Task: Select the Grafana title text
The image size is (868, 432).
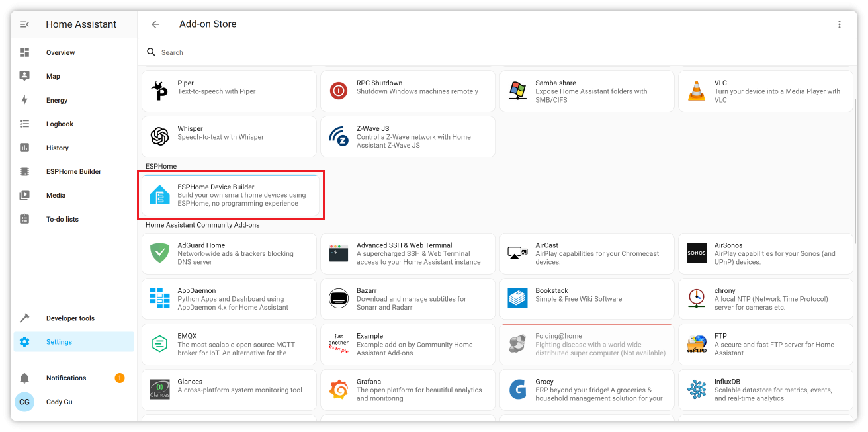Action: tap(369, 382)
